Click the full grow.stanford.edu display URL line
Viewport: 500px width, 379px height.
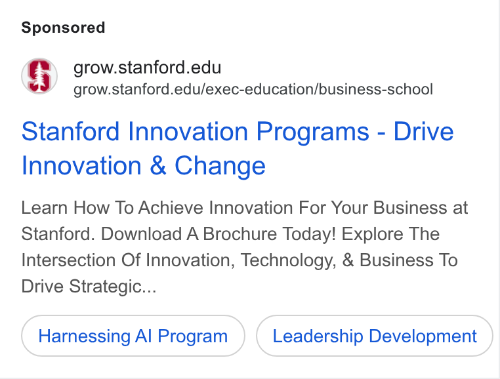pyautogui.click(x=253, y=89)
